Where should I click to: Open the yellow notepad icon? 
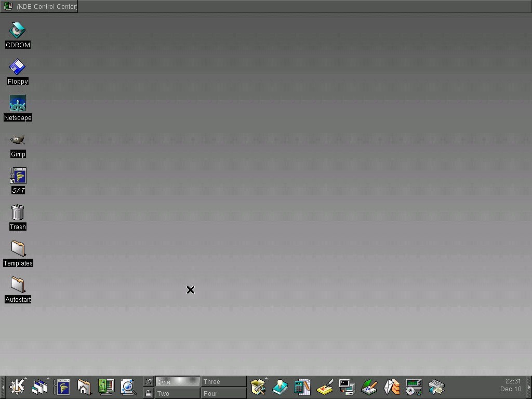[x=325, y=387]
